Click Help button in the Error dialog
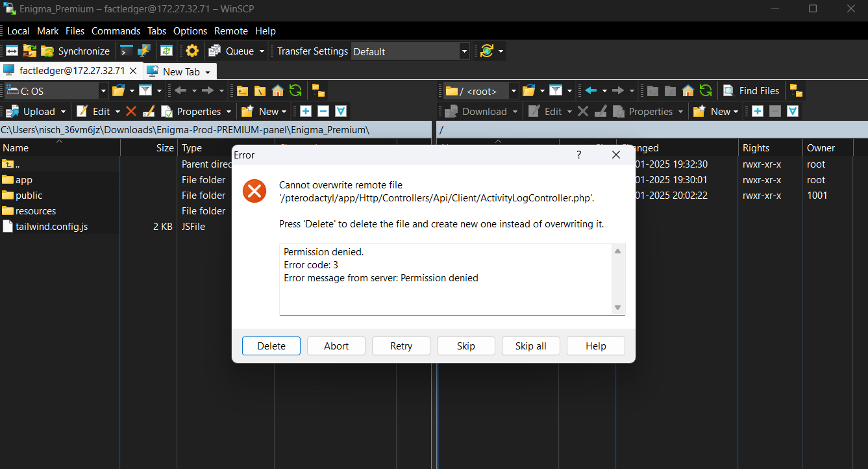The height and width of the screenshot is (469, 868). tap(596, 346)
